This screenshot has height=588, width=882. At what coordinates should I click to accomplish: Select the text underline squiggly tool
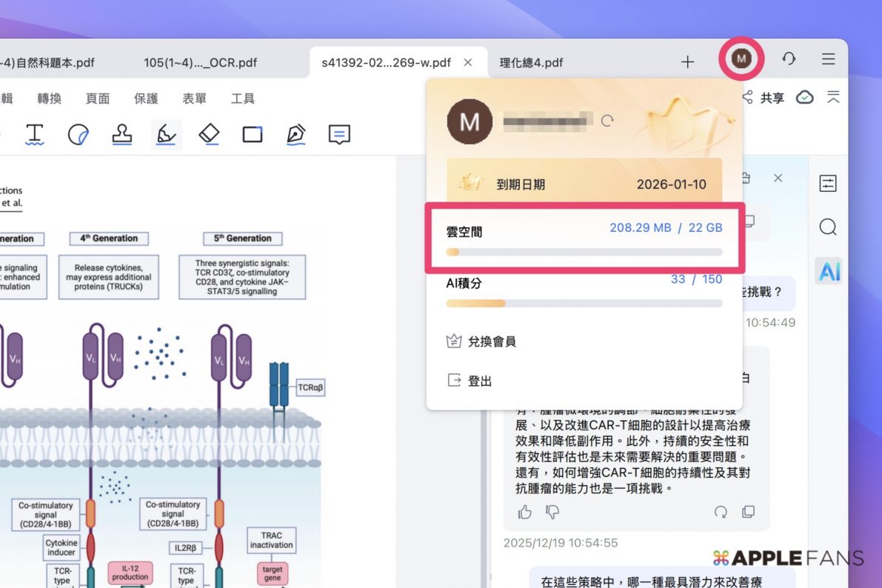point(35,134)
